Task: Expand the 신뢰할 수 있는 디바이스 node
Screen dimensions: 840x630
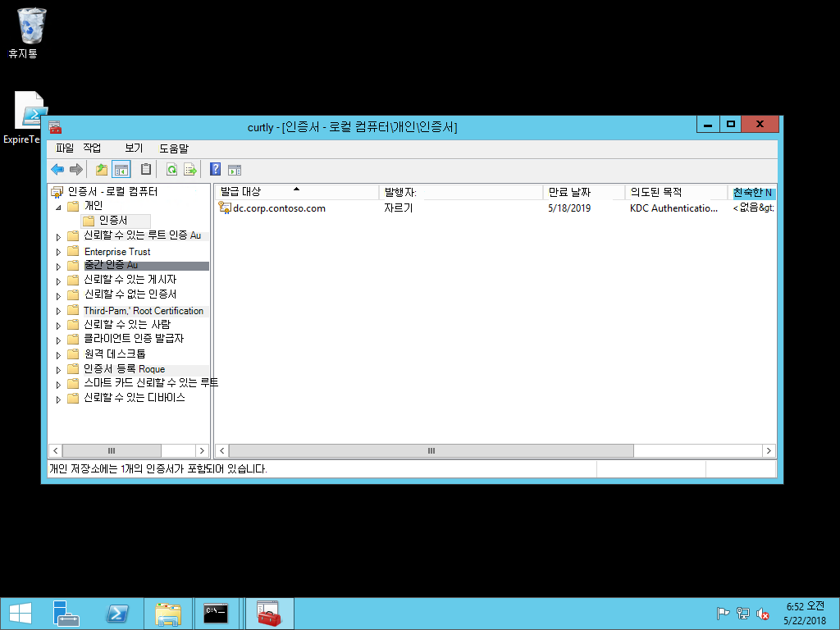Action: (58, 399)
